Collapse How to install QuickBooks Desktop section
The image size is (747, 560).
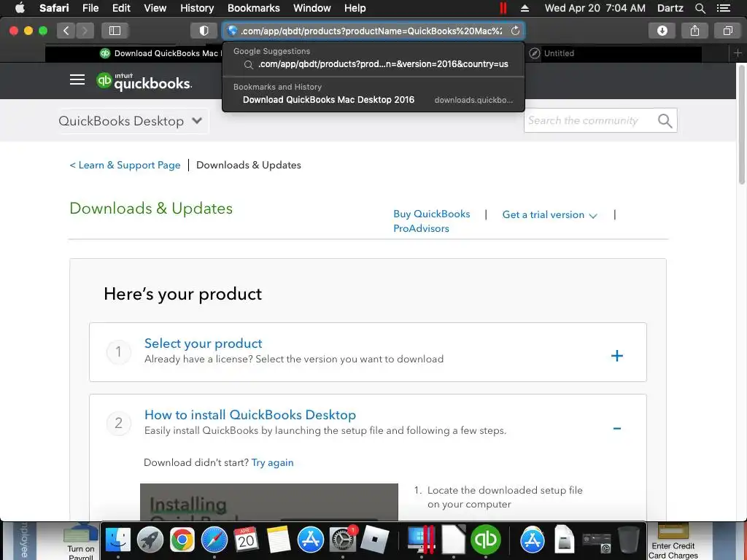617,429
